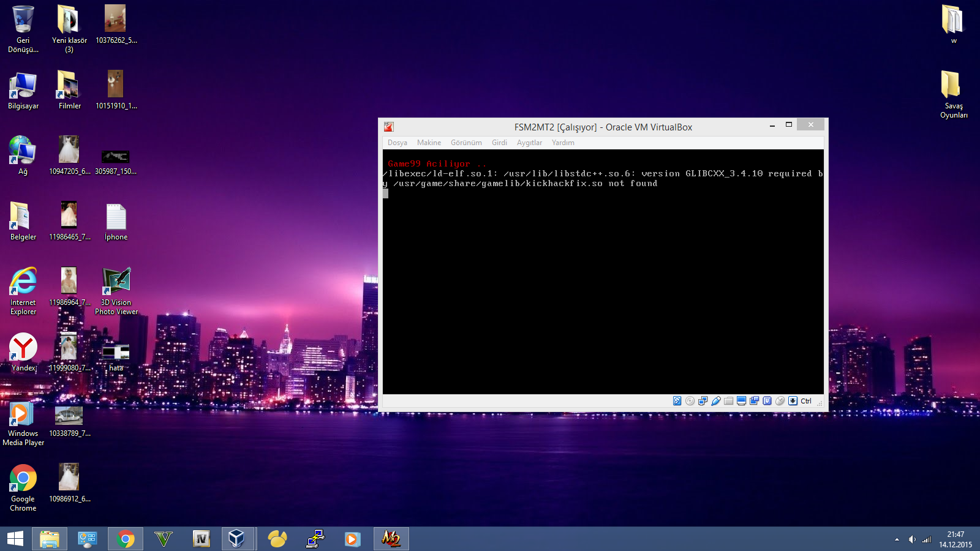Click the CPU virtualization indicator in VirtualBox
Screen dimensions: 980x551
click(x=767, y=401)
